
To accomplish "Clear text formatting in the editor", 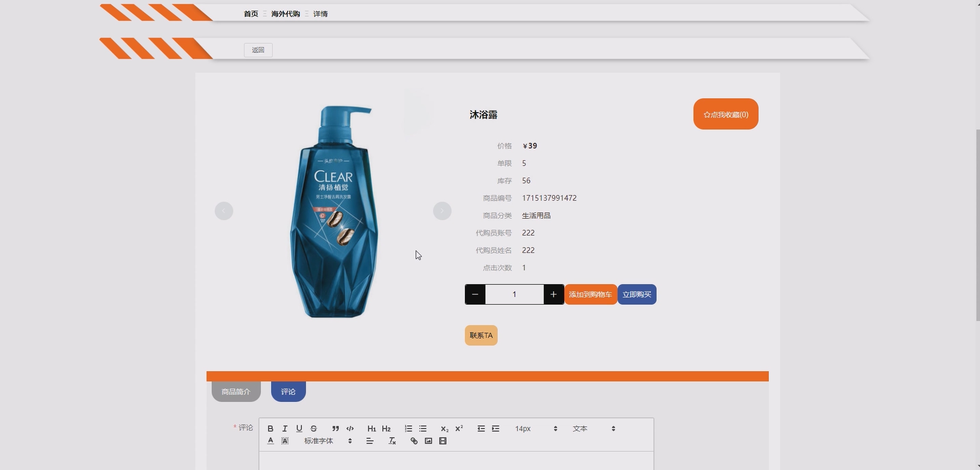I will pos(392,441).
